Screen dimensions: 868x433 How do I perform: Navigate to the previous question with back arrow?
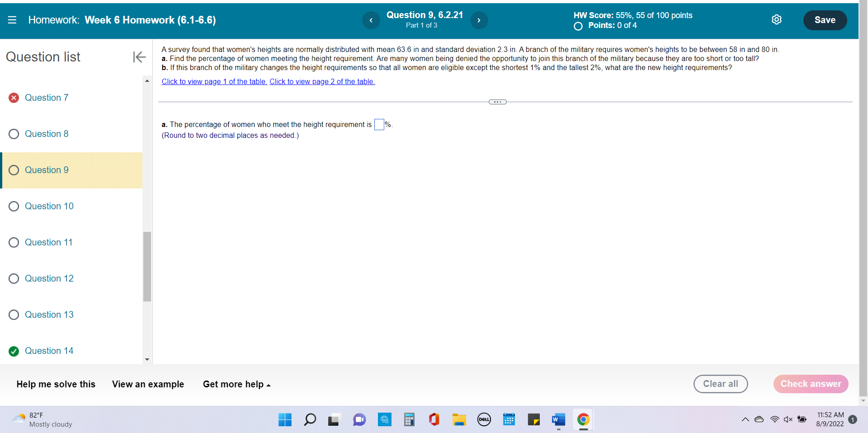coord(371,20)
